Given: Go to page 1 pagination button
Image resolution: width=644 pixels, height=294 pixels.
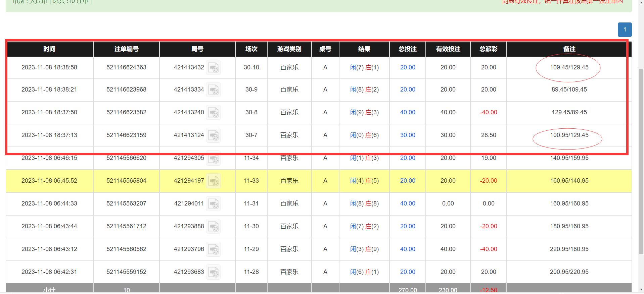Looking at the screenshot, I should pos(625,30).
